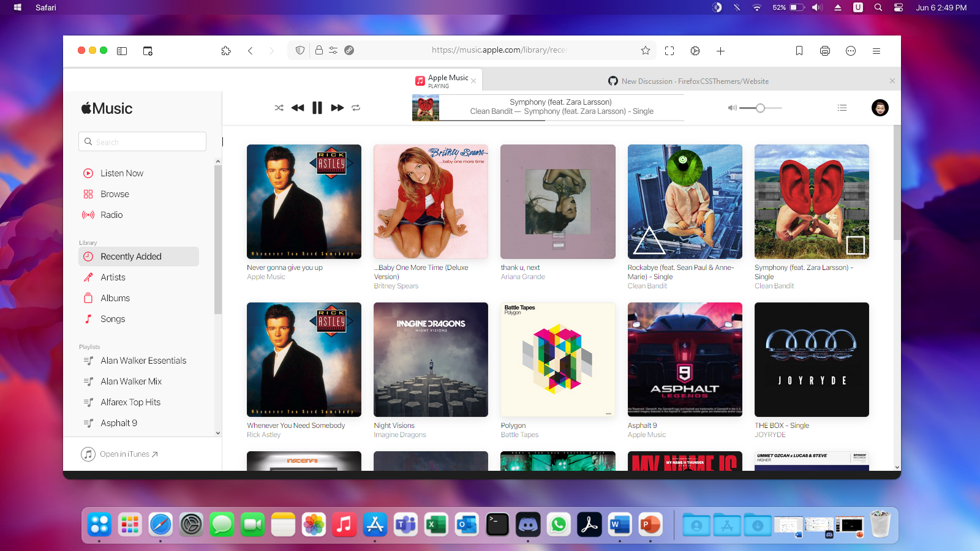Click the sidebar scroll down arrow
Viewport: 980px width, 551px height.
coord(218,433)
